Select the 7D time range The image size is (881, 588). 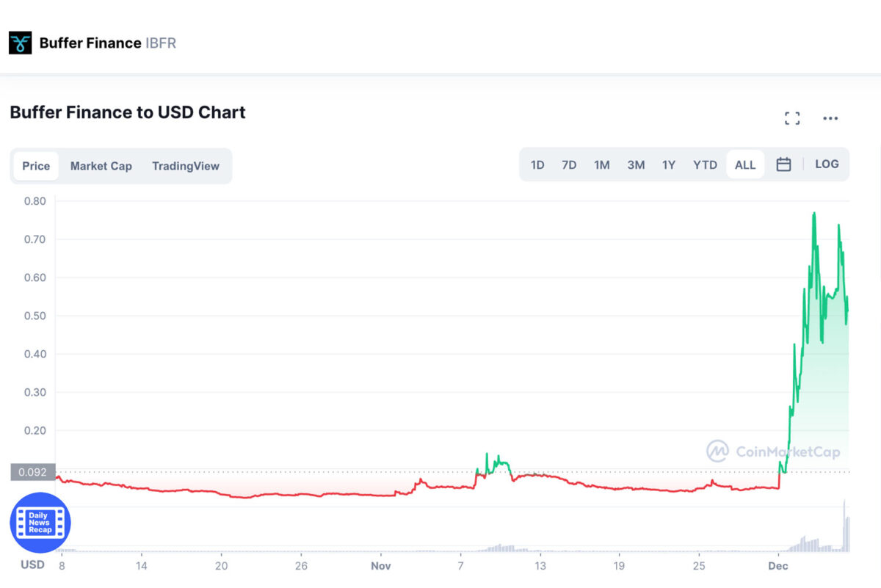click(569, 165)
